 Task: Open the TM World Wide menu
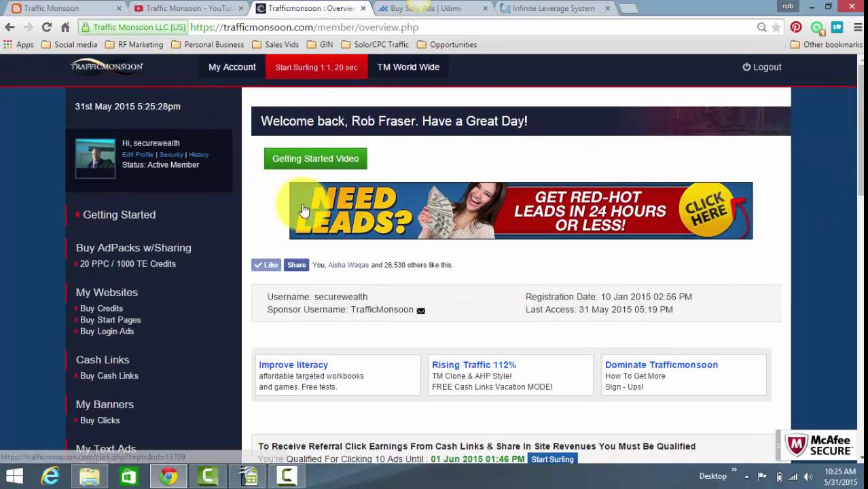click(x=408, y=67)
